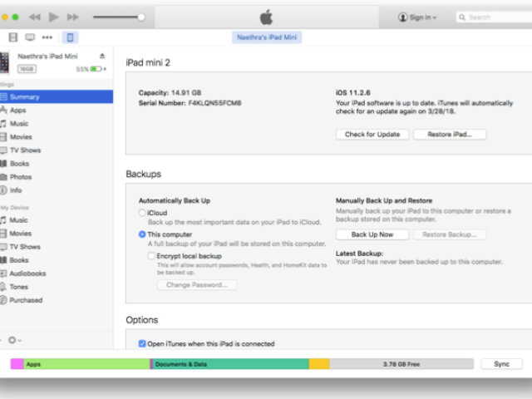Click the 3.78 GB Free storage segment

coord(401,364)
